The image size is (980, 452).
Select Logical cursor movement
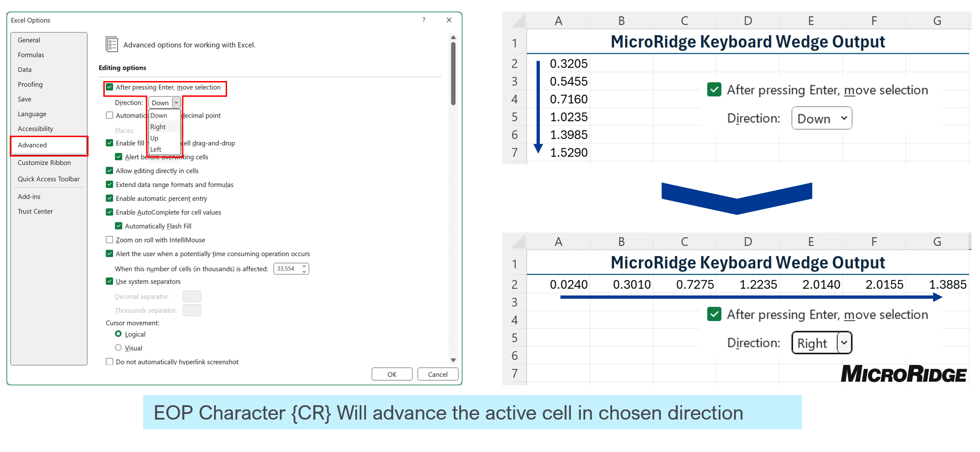[x=118, y=334]
